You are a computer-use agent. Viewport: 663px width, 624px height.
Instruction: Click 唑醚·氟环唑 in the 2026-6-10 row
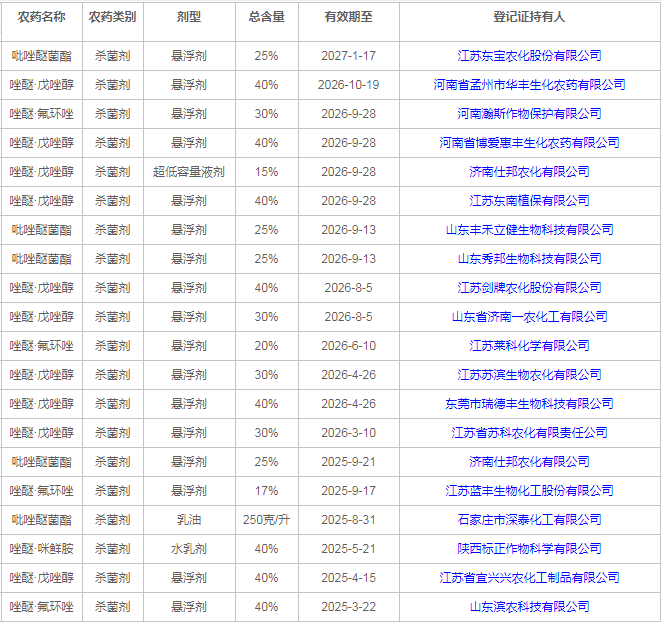point(41,346)
